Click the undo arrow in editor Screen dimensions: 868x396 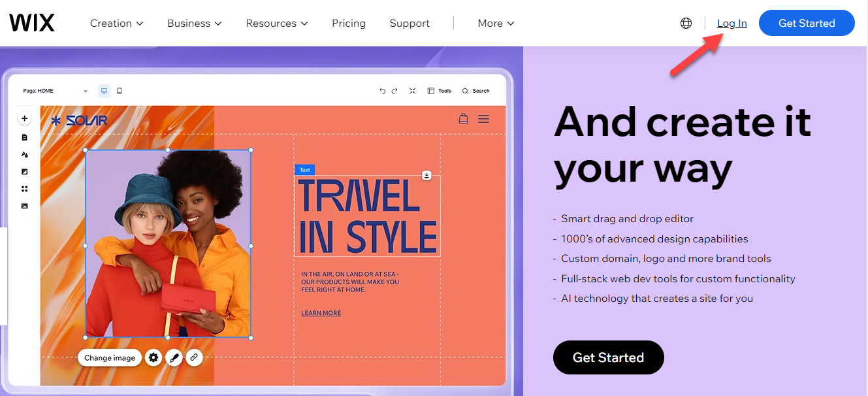(x=382, y=91)
